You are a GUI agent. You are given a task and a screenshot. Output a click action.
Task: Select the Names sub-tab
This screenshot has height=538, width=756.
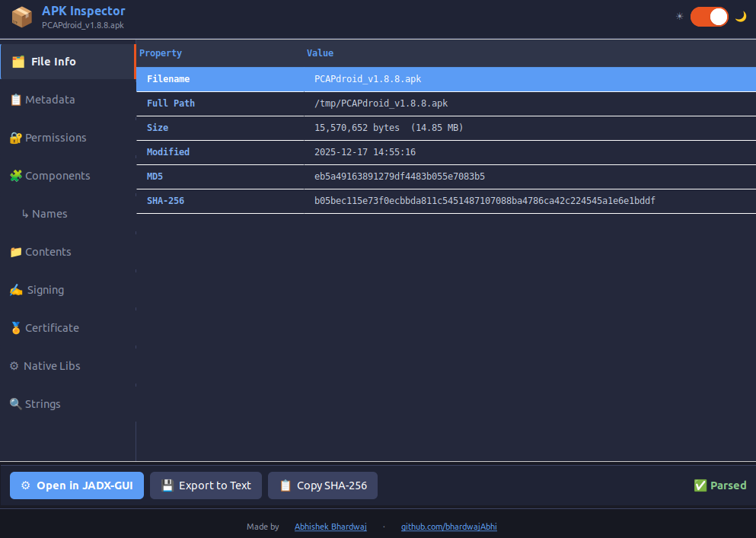click(68, 214)
